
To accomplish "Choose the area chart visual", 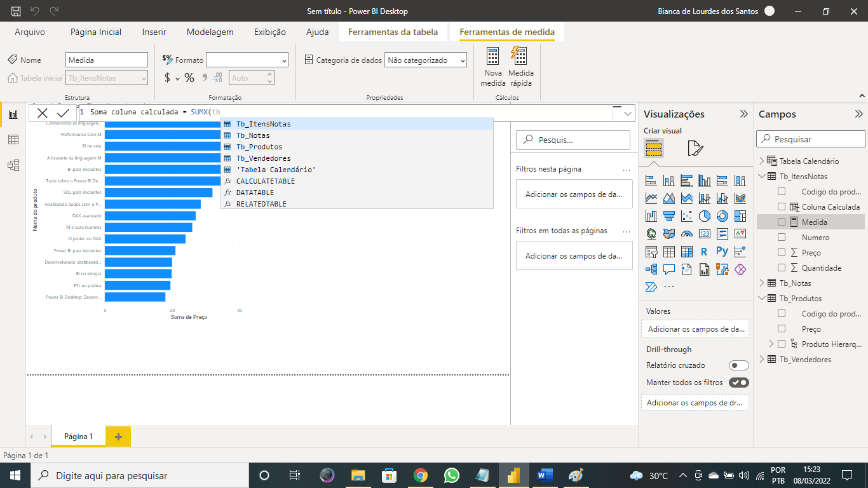I will click(669, 198).
